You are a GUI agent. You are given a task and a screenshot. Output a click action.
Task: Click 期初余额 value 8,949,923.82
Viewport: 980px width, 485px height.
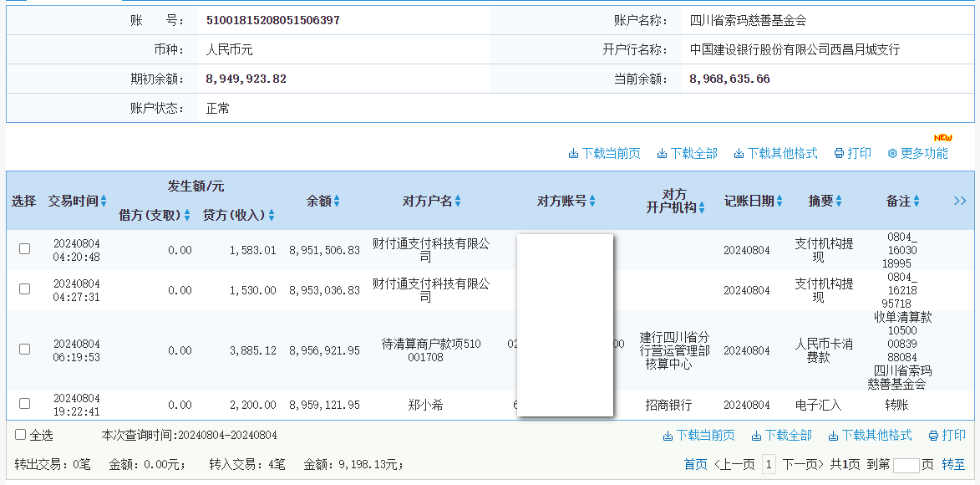click(246, 79)
